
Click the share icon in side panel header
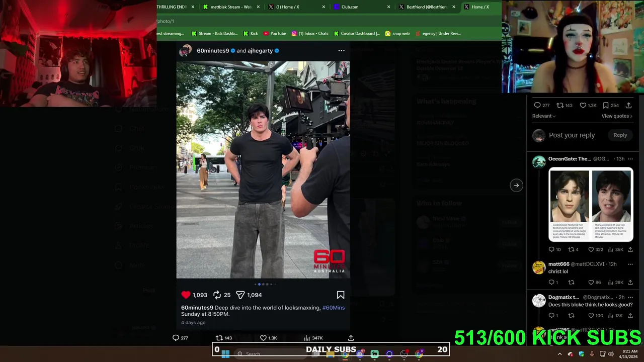pos(628,106)
